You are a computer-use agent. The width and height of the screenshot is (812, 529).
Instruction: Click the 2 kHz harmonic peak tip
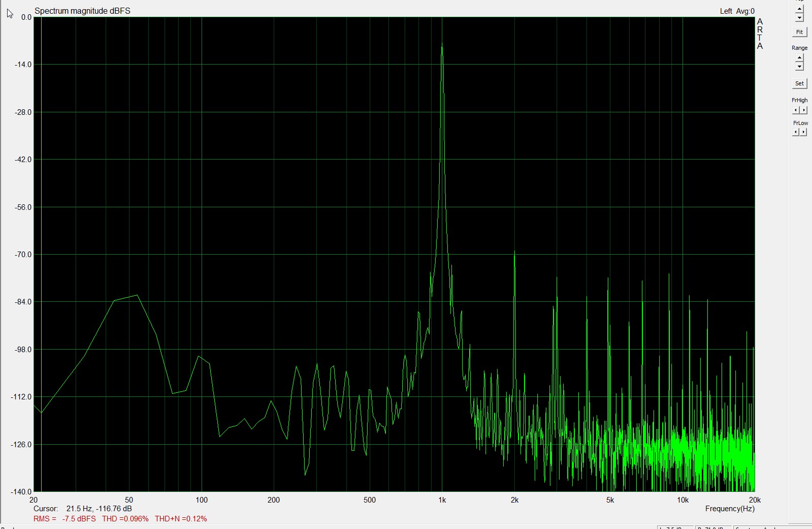(x=514, y=253)
